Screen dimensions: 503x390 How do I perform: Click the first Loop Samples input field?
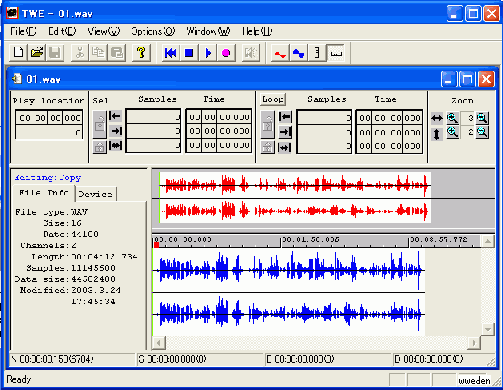pos(324,117)
